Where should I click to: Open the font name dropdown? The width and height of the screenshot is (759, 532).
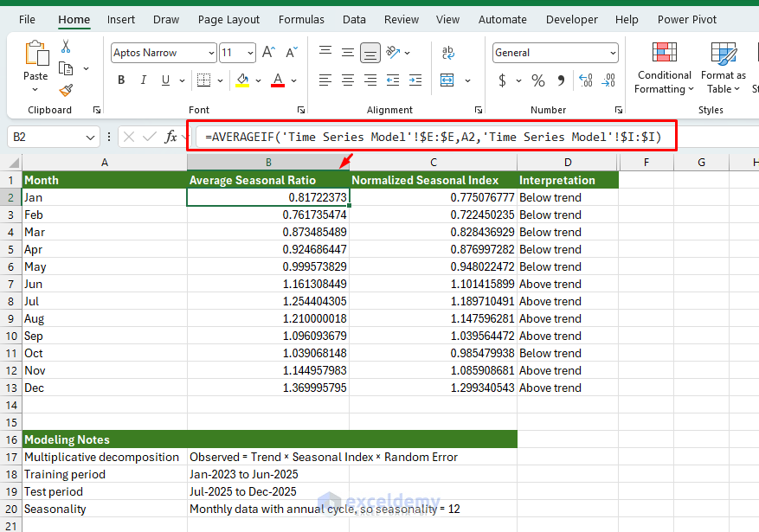pos(211,53)
